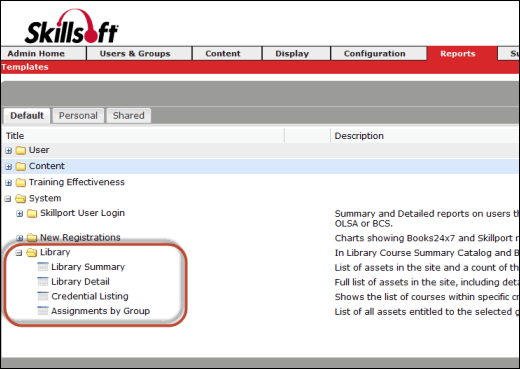Click the 'Charts showing Books24x7' description
Image resolution: width=520 pixels, height=369 pixels.
[x=427, y=238]
